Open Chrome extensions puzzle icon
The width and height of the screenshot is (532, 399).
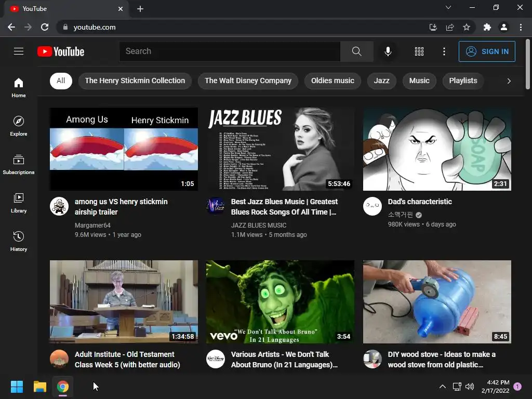pos(487,27)
